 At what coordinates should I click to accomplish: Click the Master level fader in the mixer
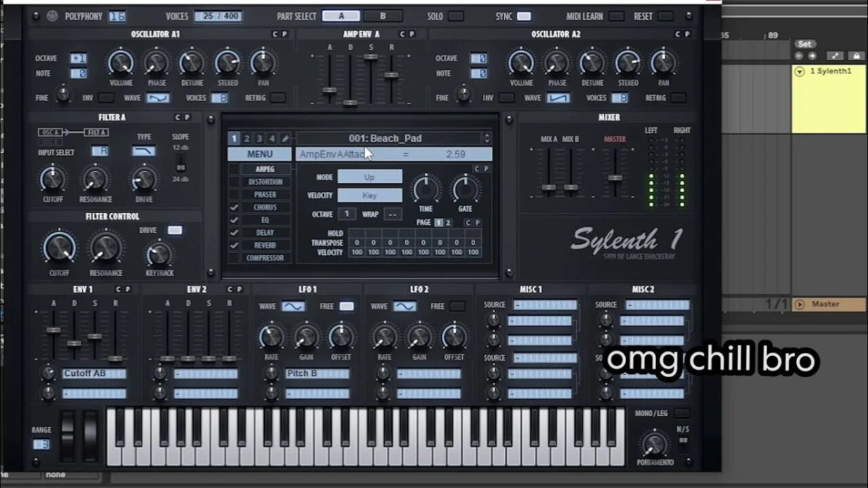615,178
